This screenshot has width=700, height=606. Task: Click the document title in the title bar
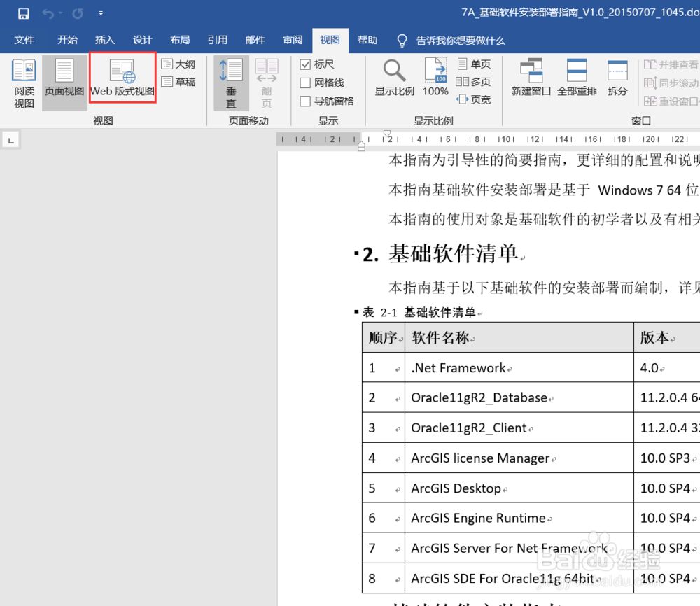coord(580,13)
